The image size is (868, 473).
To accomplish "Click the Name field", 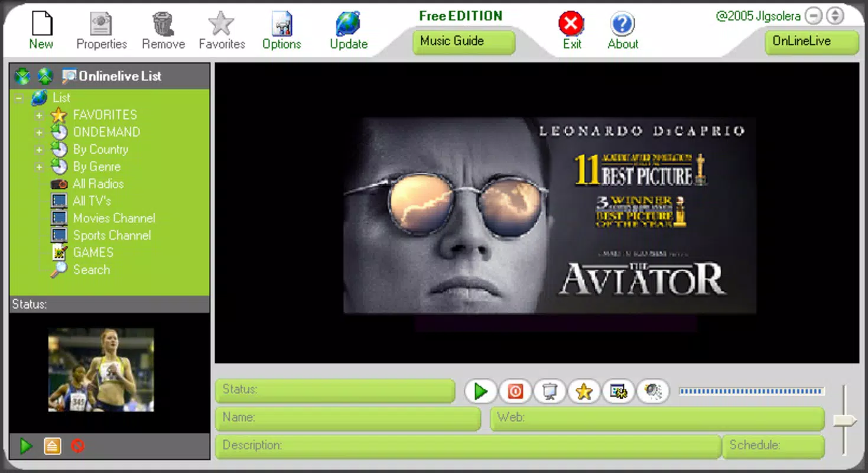I will (348, 419).
